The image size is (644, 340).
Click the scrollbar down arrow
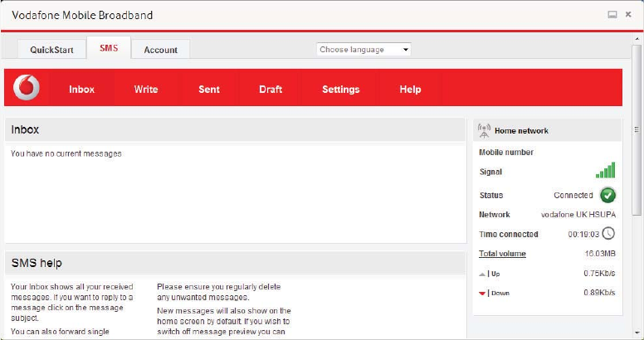pos(637,333)
